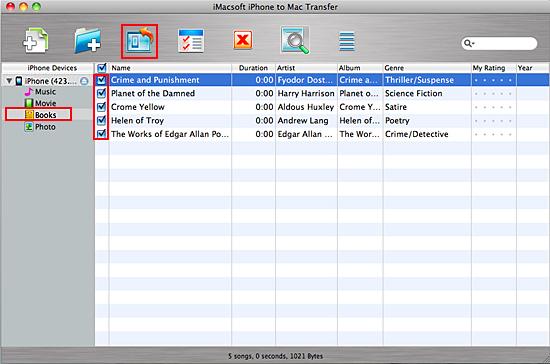Screen dimensions: 550x364
Task: Sort by the Album column header
Action: (x=360, y=68)
